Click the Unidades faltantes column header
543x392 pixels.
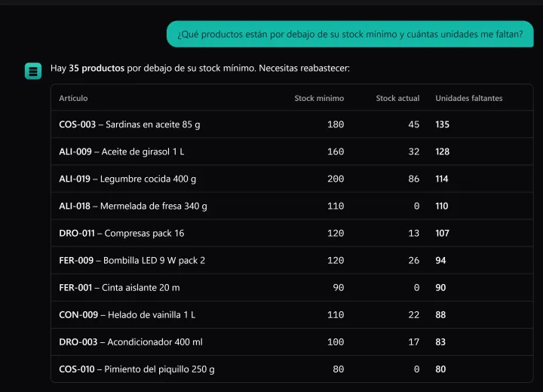coord(469,98)
